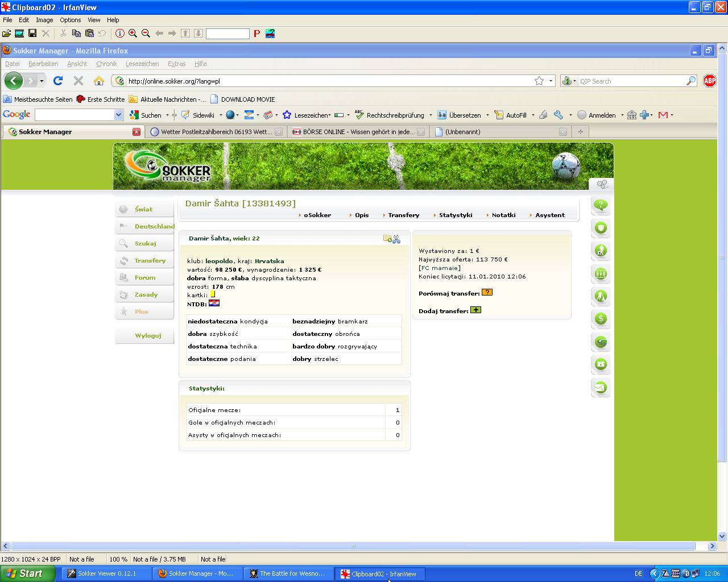Screen dimensions: 728x582
Task: Click the orange compare transfer question icon
Action: 487,293
